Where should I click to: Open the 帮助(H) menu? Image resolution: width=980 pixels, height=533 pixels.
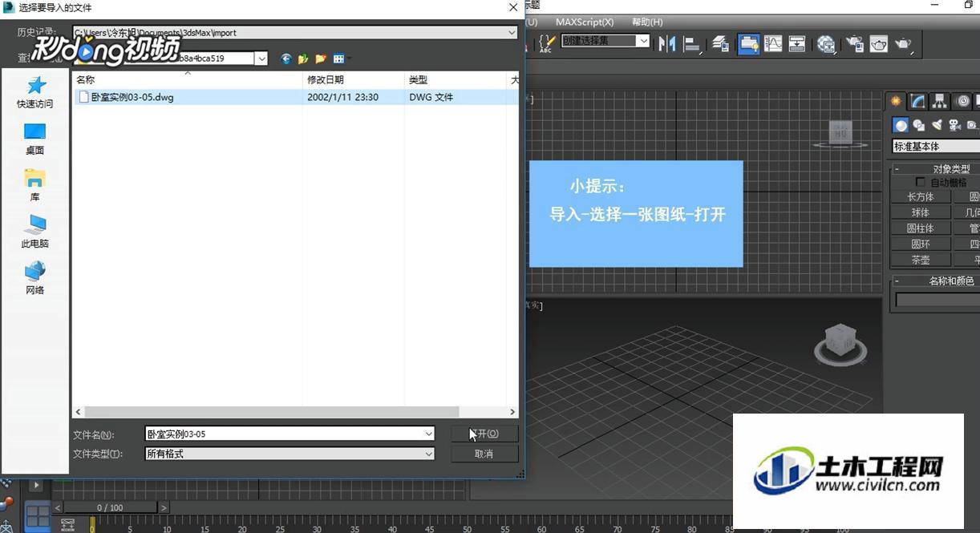click(647, 22)
